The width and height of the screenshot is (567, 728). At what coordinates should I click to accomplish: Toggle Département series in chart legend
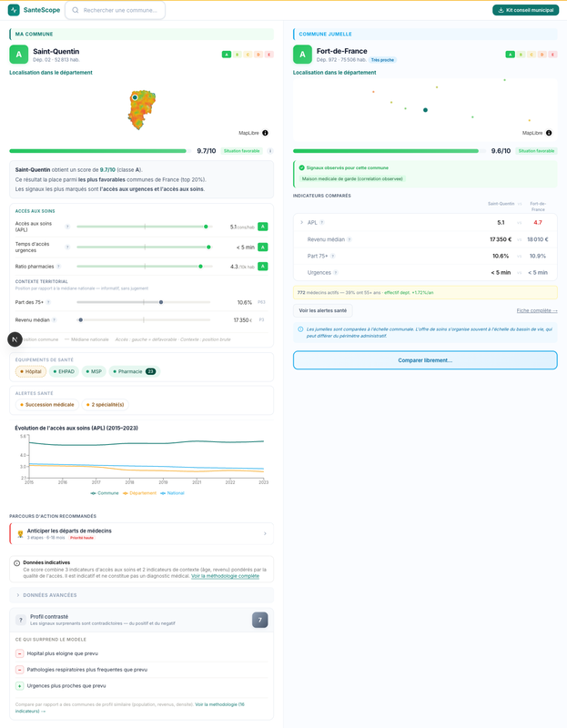coord(139,493)
